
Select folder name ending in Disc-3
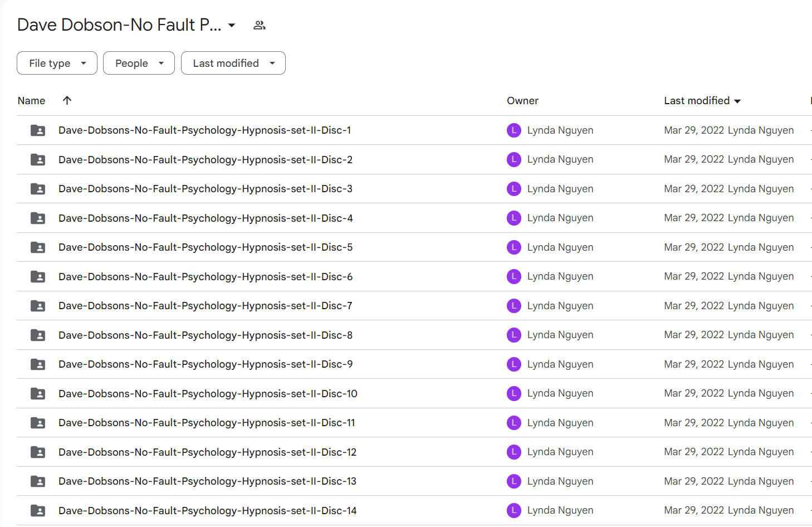206,189
